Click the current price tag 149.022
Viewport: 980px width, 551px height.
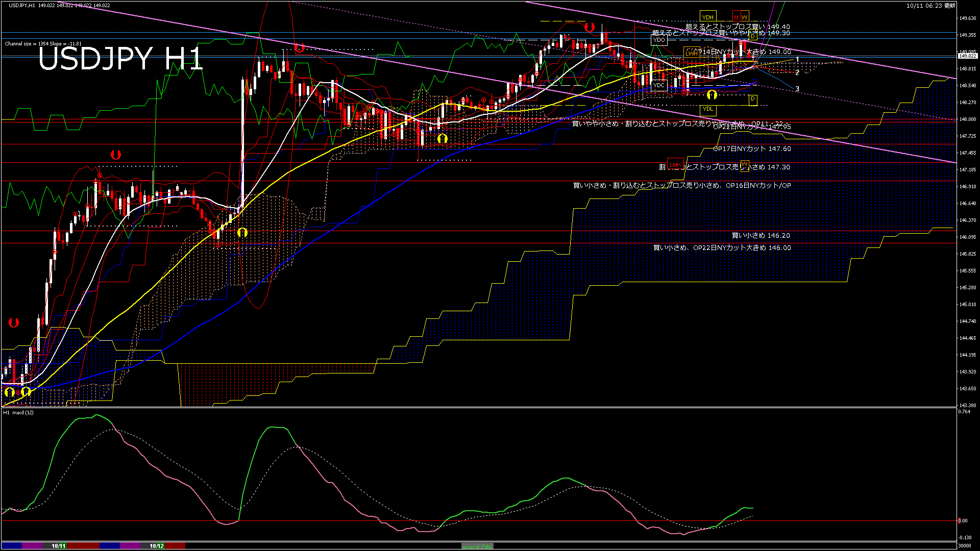tap(968, 56)
